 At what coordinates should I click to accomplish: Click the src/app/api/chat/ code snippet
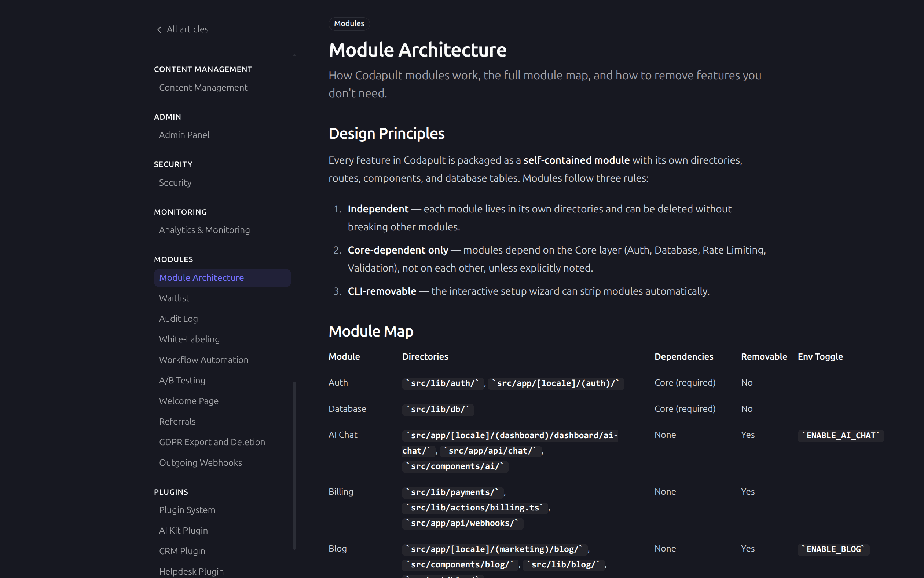(x=490, y=451)
